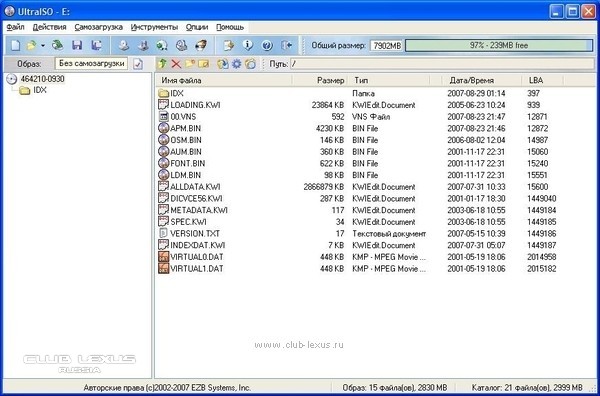The width and height of the screenshot is (600, 396).
Task: Click the blue gear properties icon
Action: click(237, 64)
